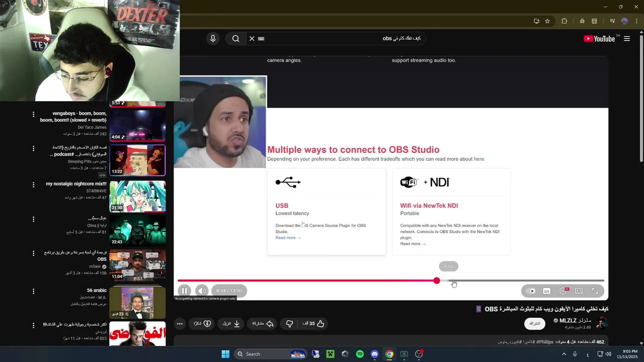Open options for the podcast video row
This screenshot has width=644, height=362.
pos(33,149)
